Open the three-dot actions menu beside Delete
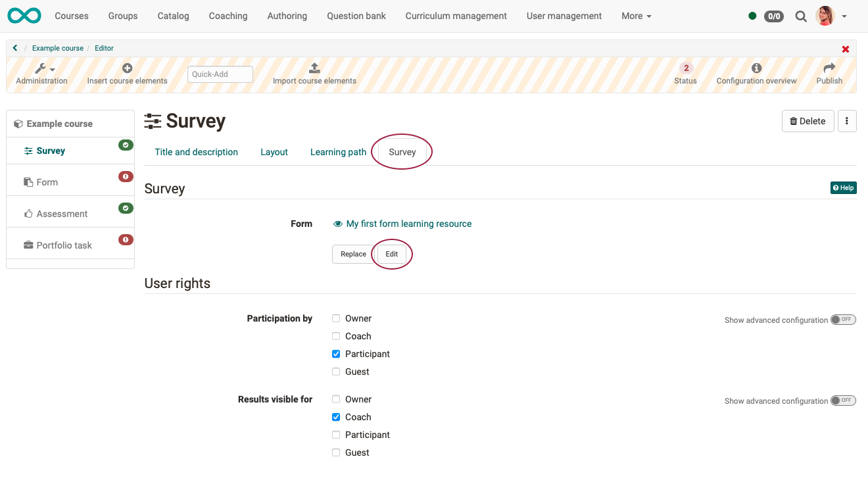This screenshot has height=486, width=868. coord(847,121)
